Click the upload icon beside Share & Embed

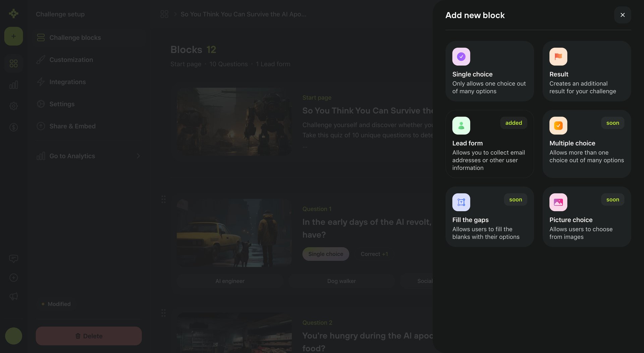(41, 126)
